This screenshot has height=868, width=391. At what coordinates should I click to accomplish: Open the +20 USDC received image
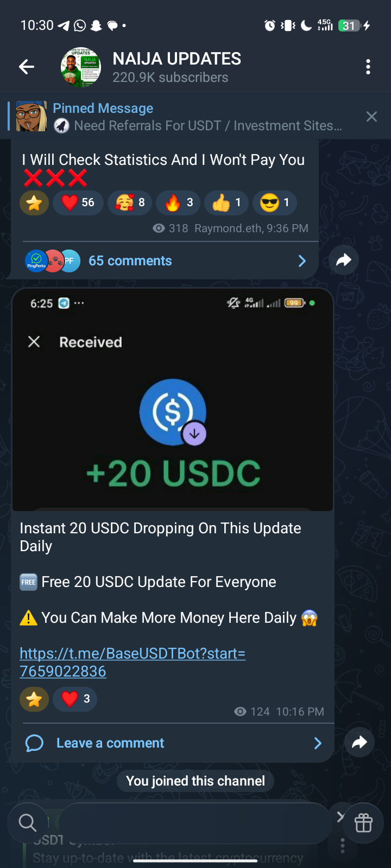click(x=173, y=400)
